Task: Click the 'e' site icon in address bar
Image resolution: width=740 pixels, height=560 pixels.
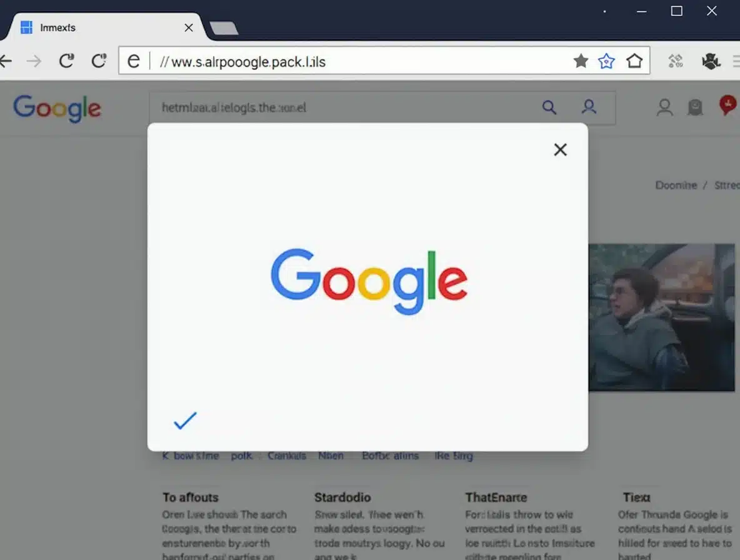Action: [134, 61]
